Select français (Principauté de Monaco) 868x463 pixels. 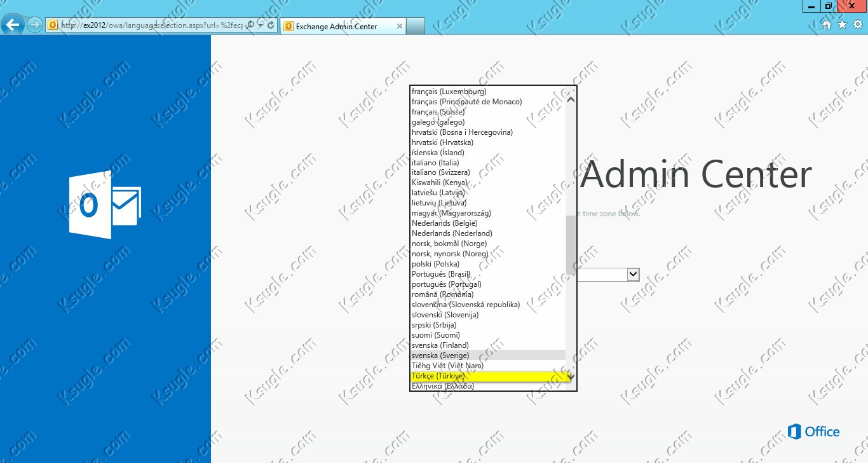(488, 102)
